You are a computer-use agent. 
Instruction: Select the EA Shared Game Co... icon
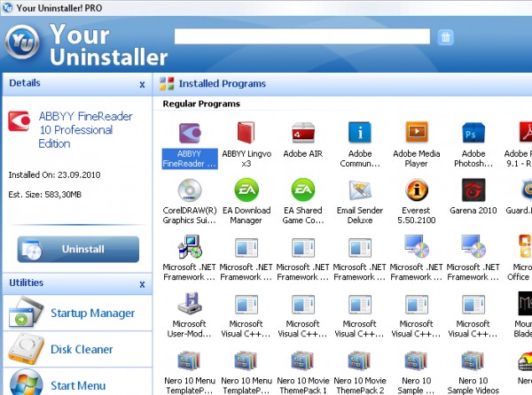click(303, 190)
